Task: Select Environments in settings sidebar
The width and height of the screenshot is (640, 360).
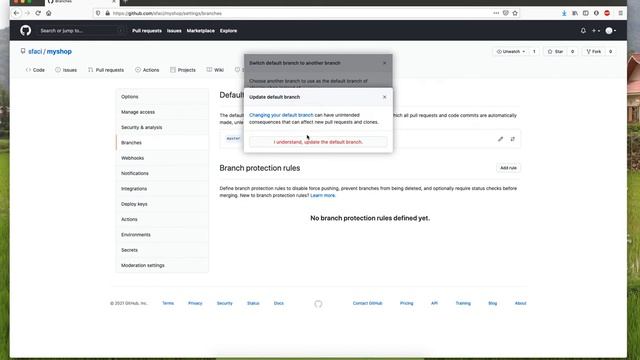Action: tap(162, 235)
